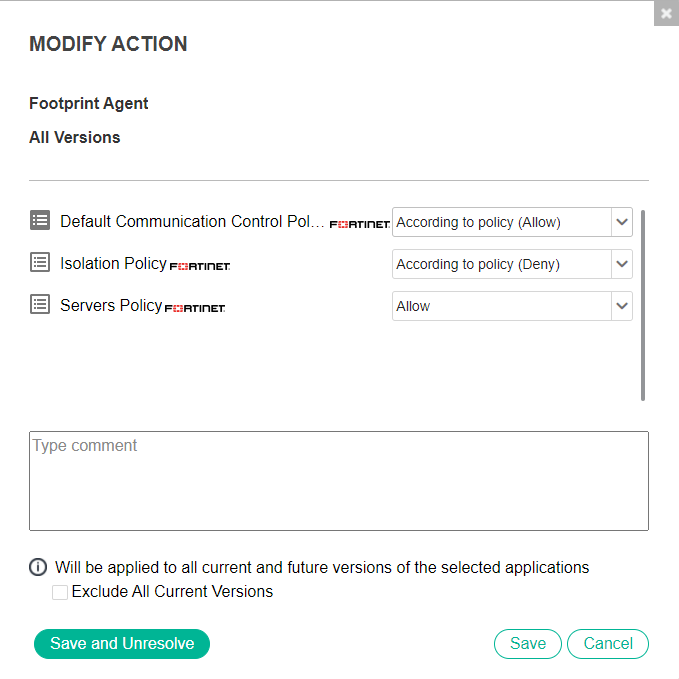
Task: Select the Isolation Policy row label
Action: (113, 263)
